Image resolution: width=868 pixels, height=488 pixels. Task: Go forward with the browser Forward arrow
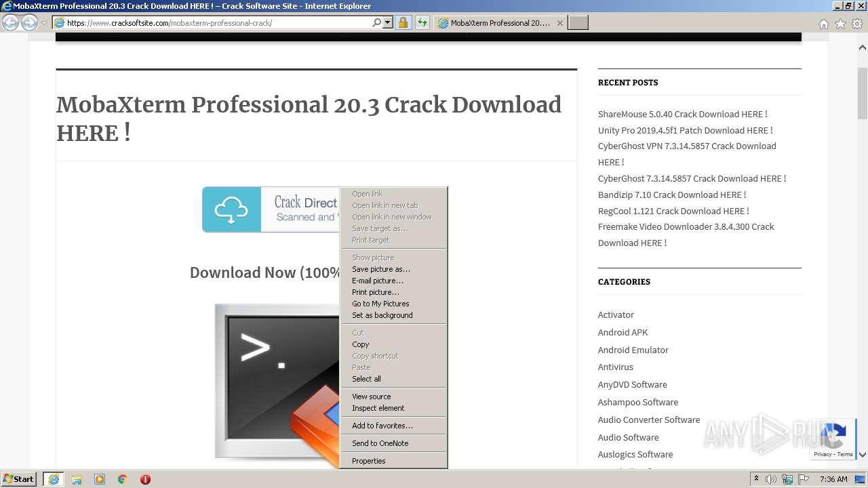(x=29, y=23)
